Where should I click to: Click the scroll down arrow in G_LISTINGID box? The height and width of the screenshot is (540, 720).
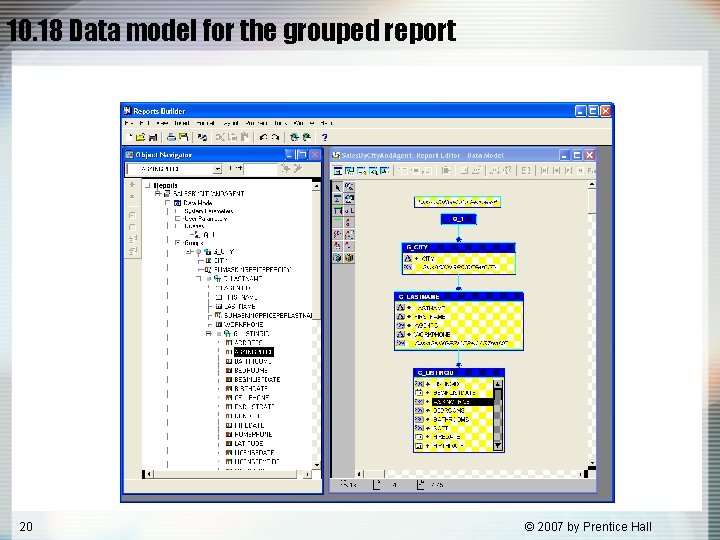pyautogui.click(x=498, y=445)
